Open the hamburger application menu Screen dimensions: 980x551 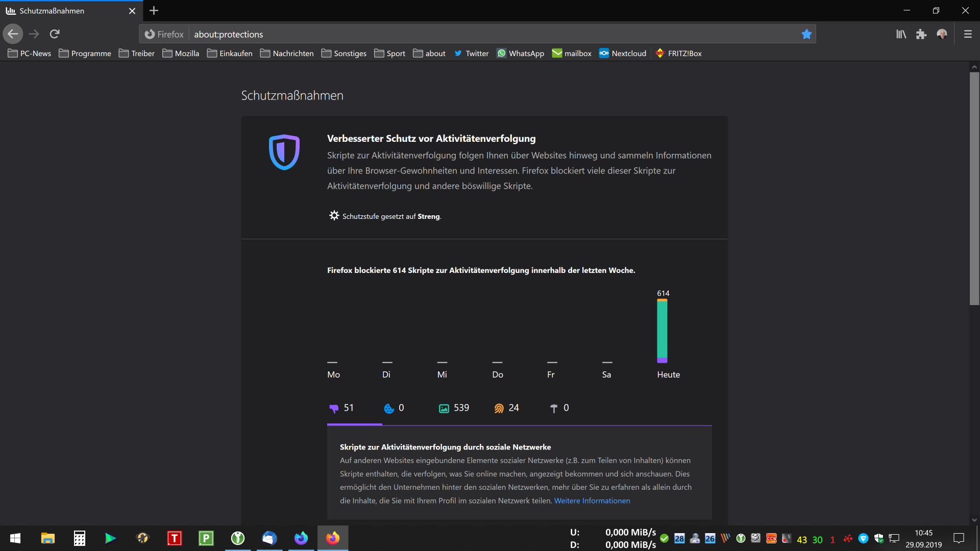pyautogui.click(x=968, y=34)
